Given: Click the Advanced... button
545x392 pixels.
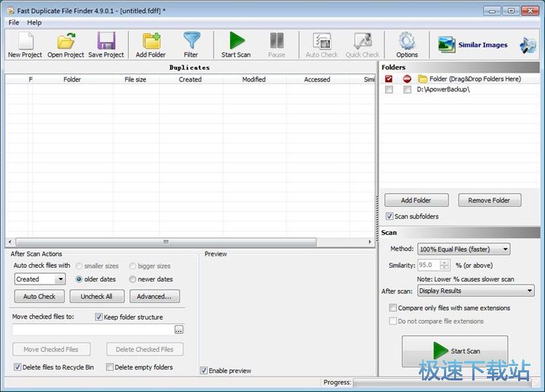Looking at the screenshot, I should (154, 296).
